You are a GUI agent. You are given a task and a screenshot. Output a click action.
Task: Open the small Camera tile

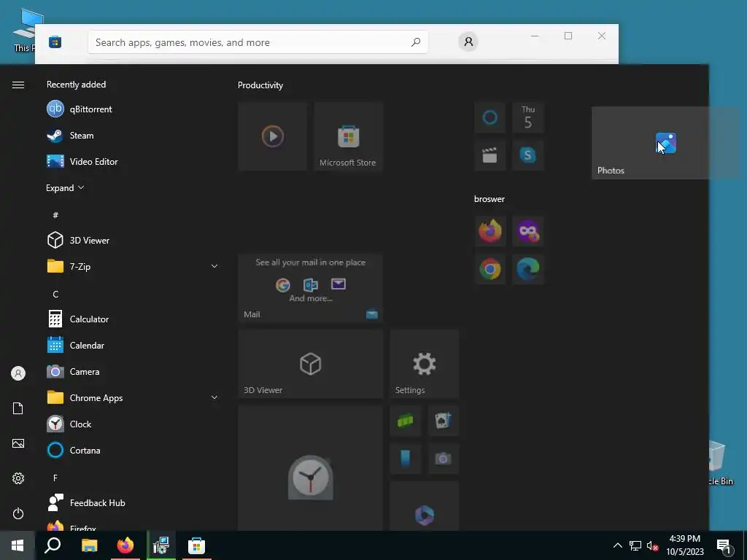pos(444,459)
